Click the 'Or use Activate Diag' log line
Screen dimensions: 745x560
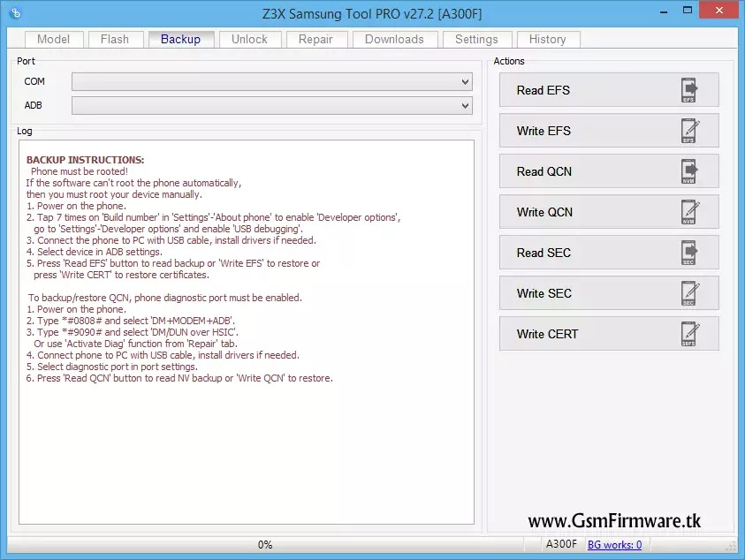tap(135, 344)
